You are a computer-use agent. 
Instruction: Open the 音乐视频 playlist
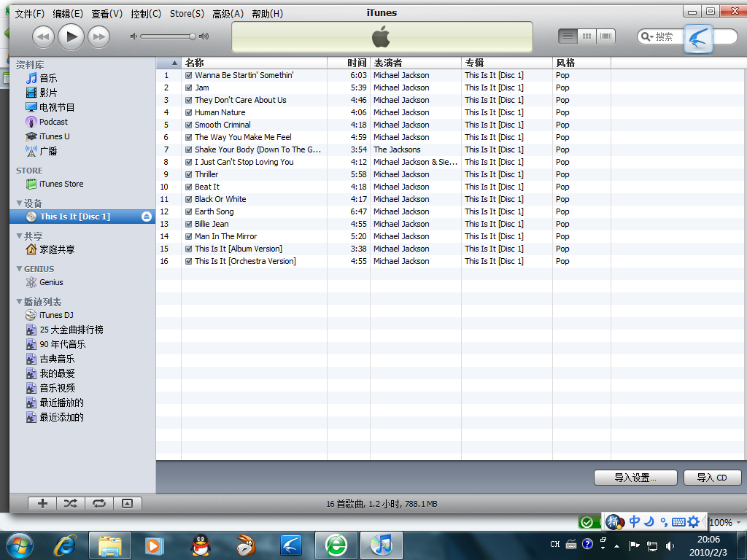click(x=50, y=388)
